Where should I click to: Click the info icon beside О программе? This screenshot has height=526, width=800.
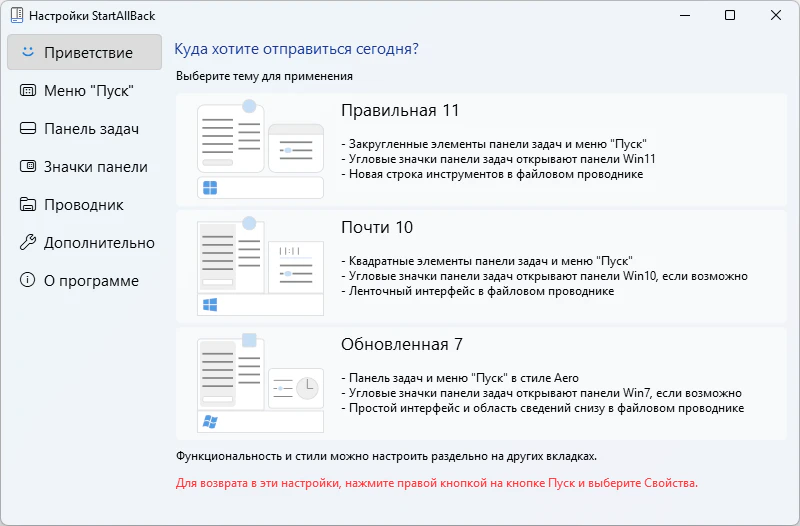[28, 280]
